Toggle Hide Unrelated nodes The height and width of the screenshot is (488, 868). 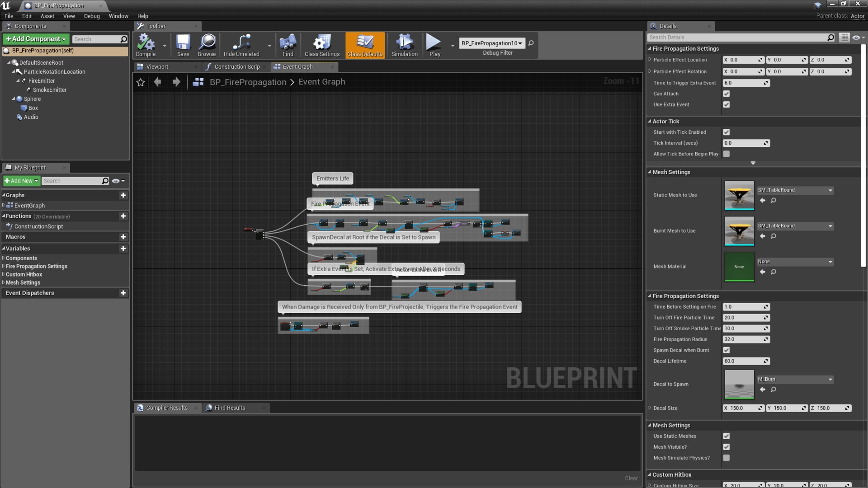point(241,45)
